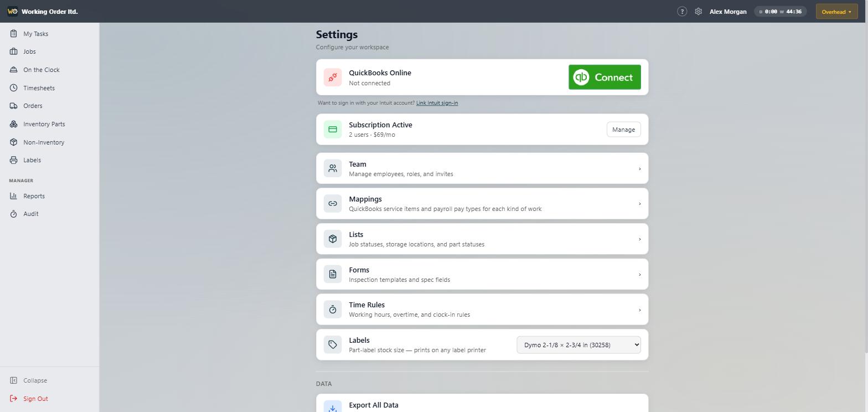
Task: Click the Forms document icon
Action: click(x=333, y=274)
